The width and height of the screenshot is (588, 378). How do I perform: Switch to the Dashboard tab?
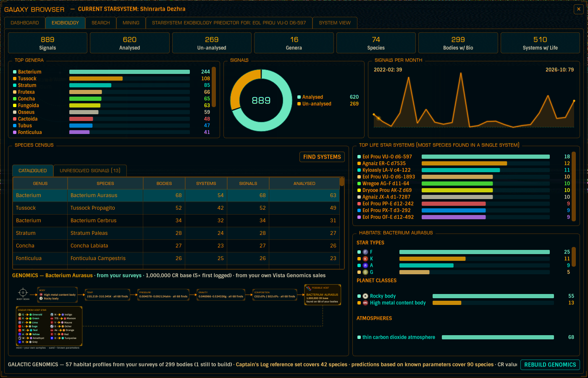[x=25, y=23]
